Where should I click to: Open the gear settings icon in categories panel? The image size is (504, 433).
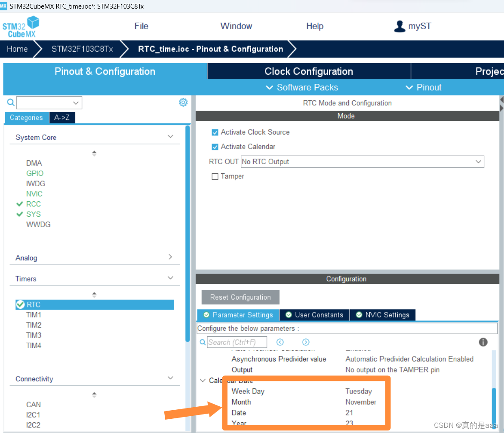click(183, 102)
